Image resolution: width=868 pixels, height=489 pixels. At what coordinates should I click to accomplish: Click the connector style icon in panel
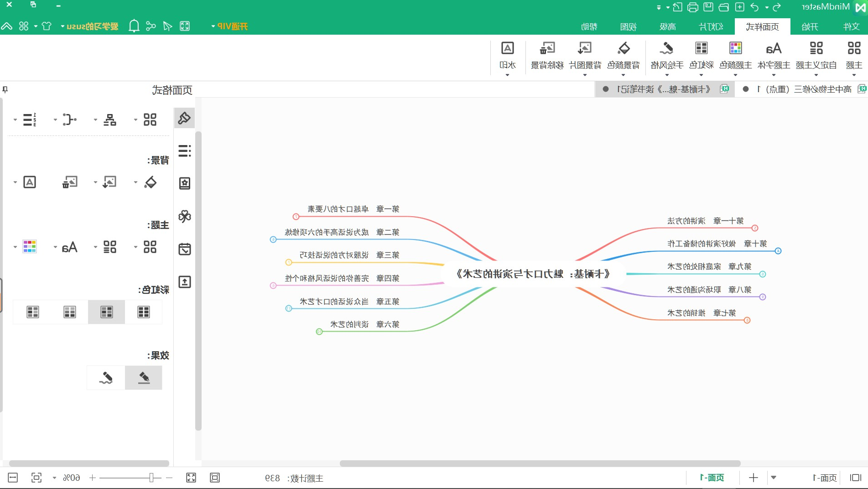70,120
